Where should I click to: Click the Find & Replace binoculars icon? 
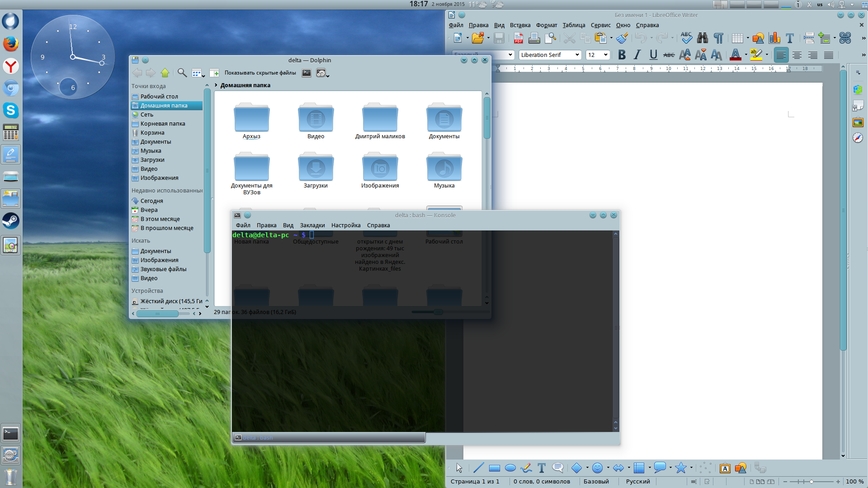coord(702,38)
